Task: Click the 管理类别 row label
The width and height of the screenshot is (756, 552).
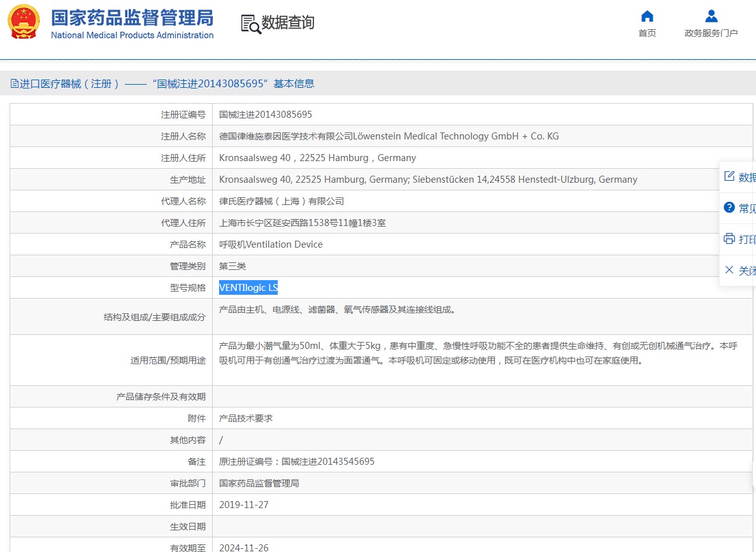Action: click(187, 266)
